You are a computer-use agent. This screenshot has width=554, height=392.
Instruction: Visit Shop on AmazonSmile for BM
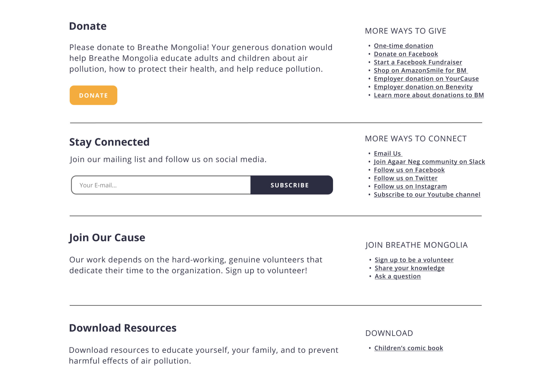coord(420,70)
